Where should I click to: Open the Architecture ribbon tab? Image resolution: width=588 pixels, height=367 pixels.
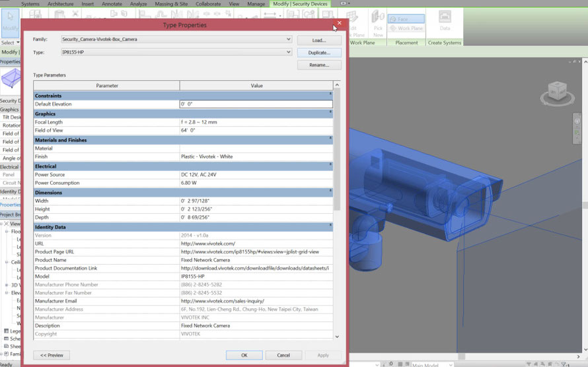[x=60, y=4]
